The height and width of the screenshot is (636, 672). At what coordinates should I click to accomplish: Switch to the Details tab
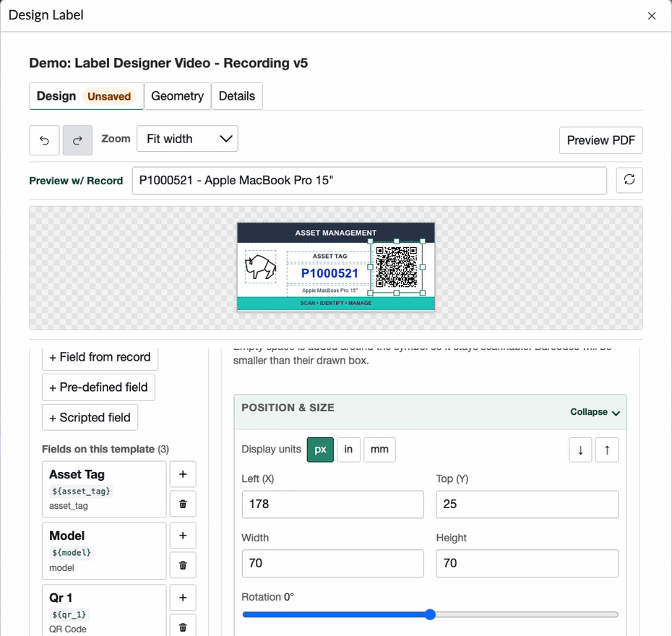(237, 96)
